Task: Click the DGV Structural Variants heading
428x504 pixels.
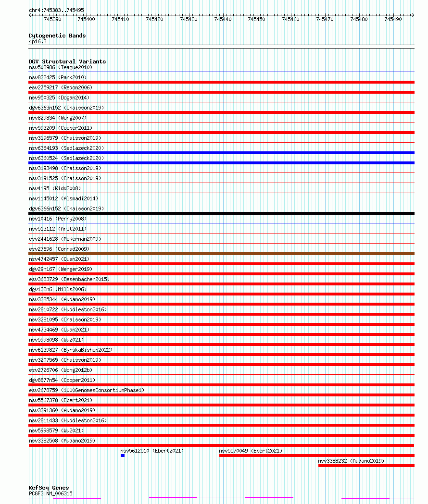Action: [x=67, y=61]
